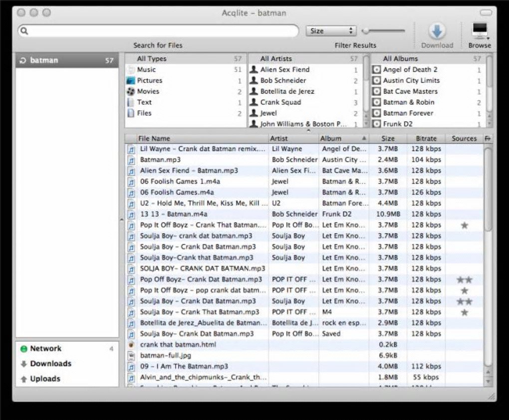
Task: Click the Downloads arrow icon in sidebar
Action: coord(23,364)
